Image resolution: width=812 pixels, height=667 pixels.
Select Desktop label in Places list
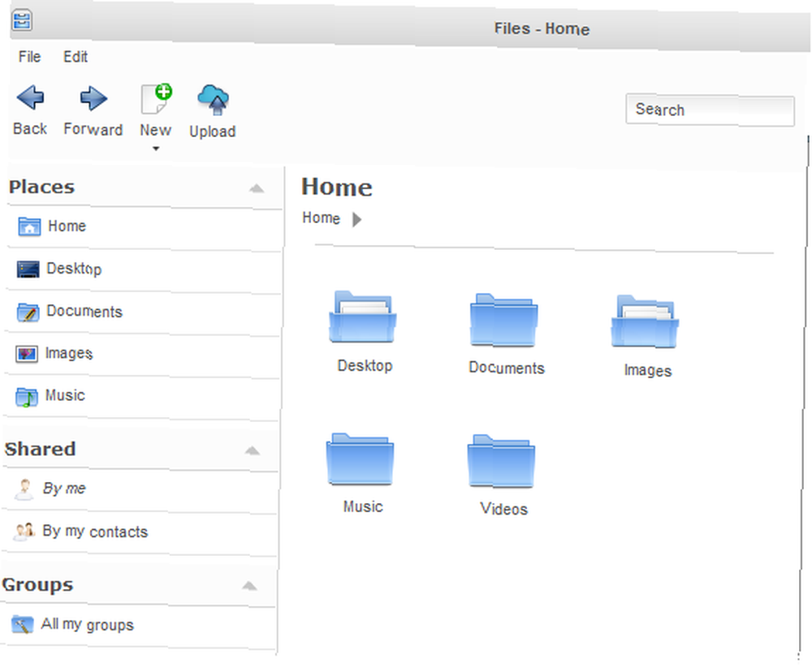tap(74, 269)
